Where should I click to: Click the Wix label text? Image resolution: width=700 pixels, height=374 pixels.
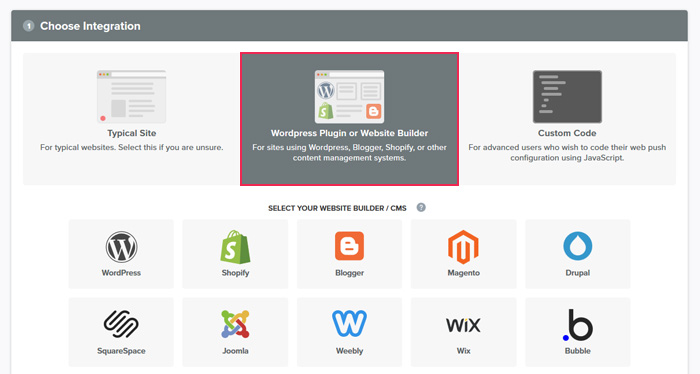tap(463, 351)
